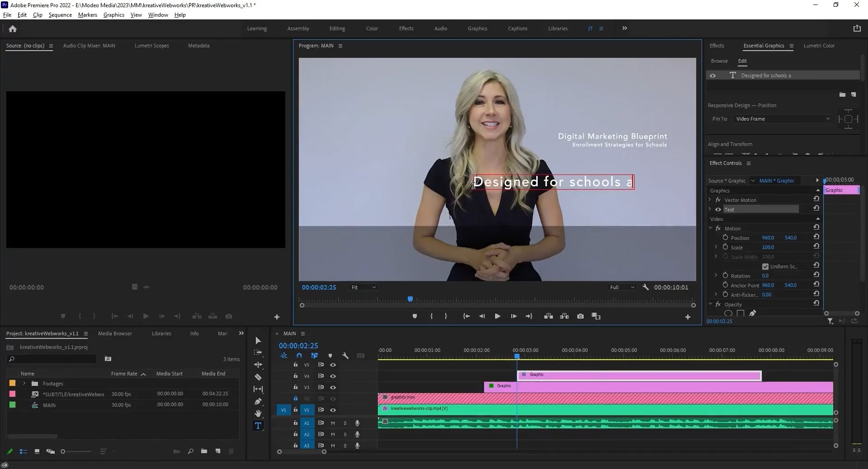Select the Text tool in the timeline toolbar

coord(258,425)
